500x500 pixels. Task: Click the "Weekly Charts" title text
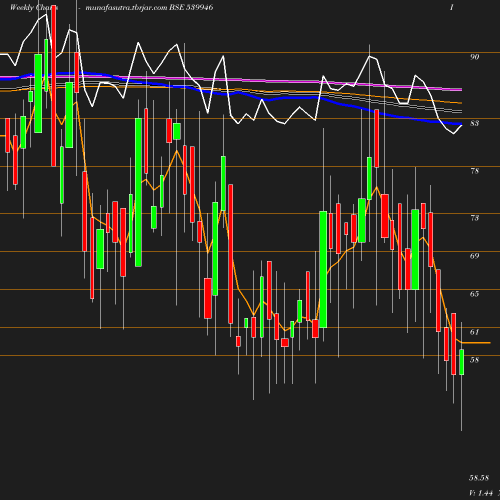pos(34,8)
